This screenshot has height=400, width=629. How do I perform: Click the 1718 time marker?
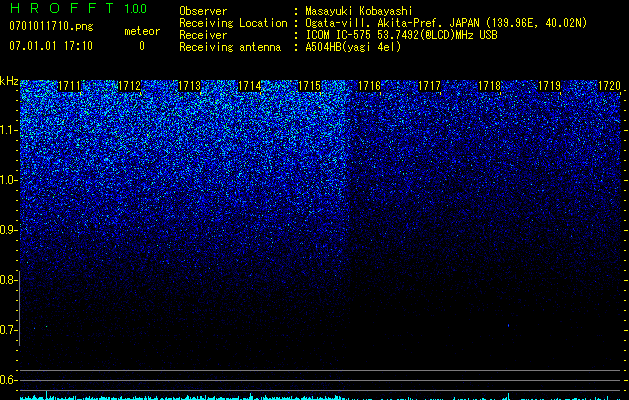coord(489,86)
